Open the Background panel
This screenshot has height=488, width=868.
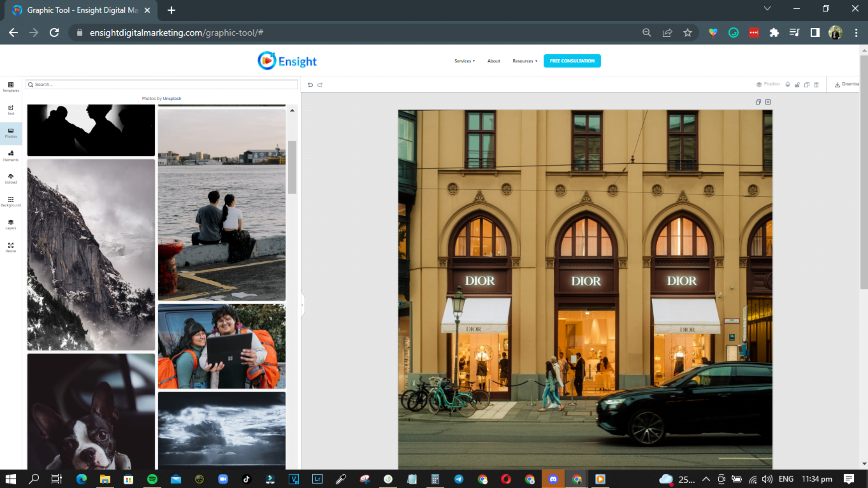coord(11,202)
